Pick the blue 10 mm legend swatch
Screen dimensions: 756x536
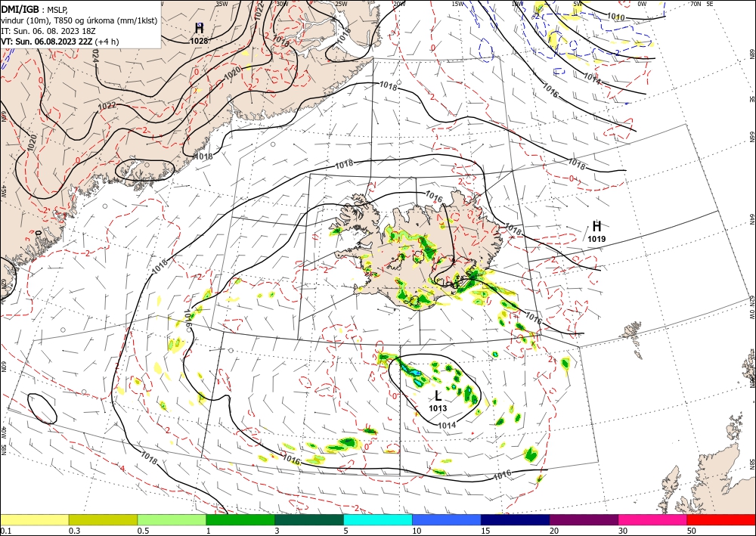pyautogui.click(x=447, y=519)
